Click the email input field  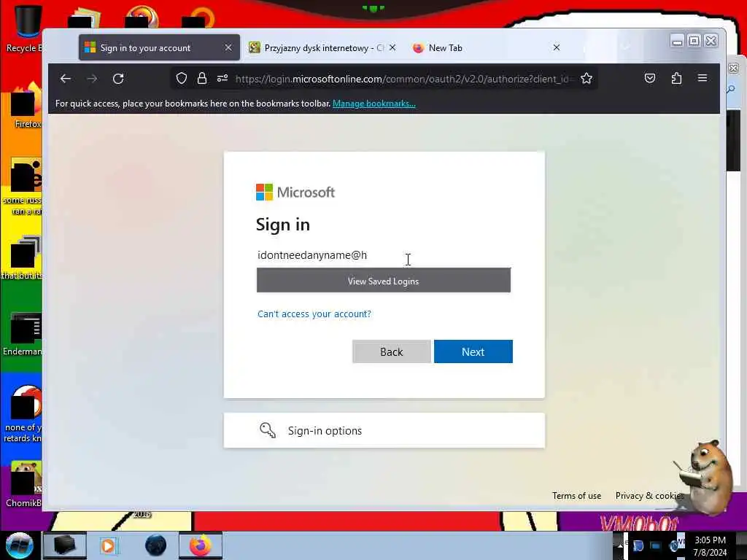click(x=384, y=255)
